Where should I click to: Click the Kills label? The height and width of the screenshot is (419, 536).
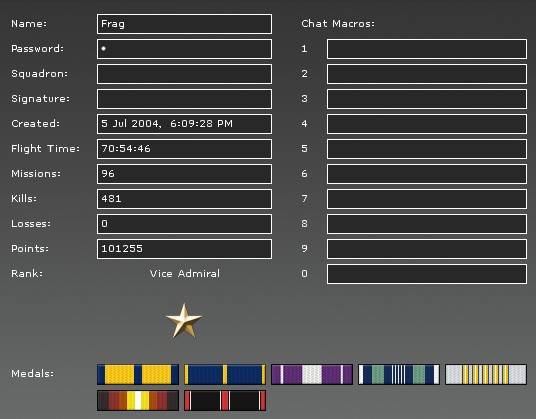point(24,199)
